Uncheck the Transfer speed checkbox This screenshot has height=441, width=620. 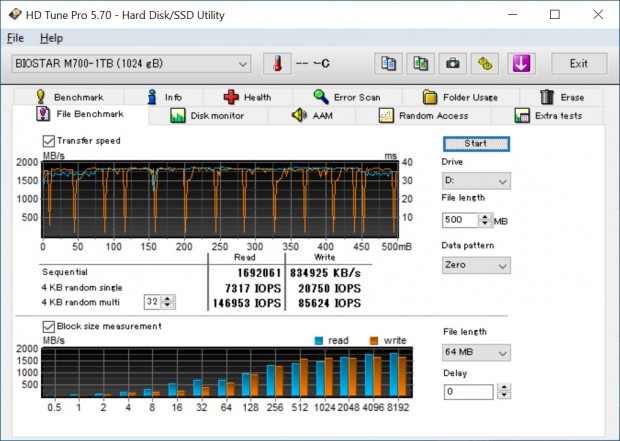(49, 141)
